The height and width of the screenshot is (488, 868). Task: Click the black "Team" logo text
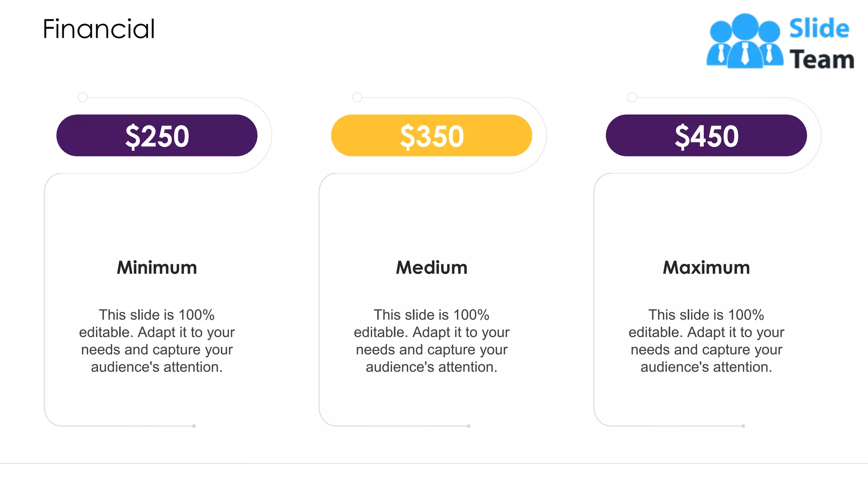click(x=821, y=59)
